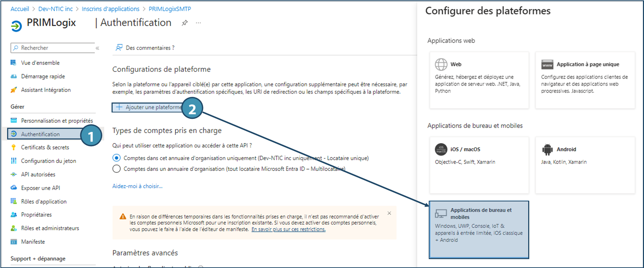Open Certificats & secrets in sidebar
The height and width of the screenshot is (268, 644).
45,147
